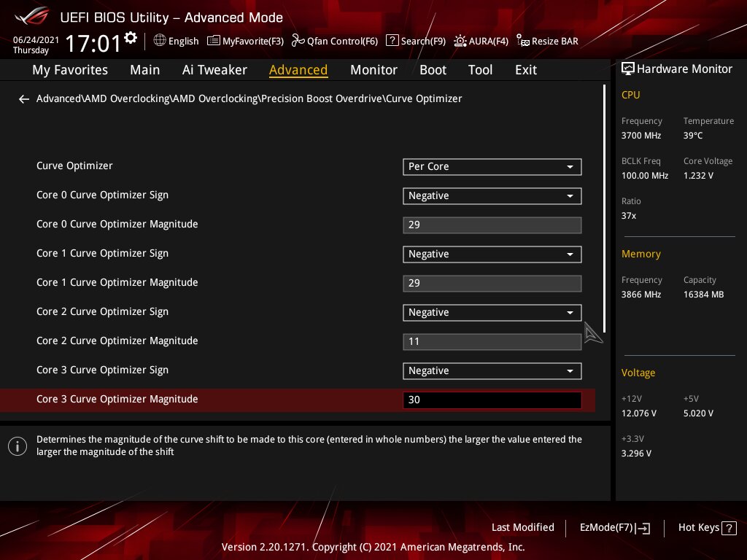The width and height of the screenshot is (747, 560).
Task: Select the Core 2 Curve Optimizer Sign label
Action: pyautogui.click(x=102, y=312)
